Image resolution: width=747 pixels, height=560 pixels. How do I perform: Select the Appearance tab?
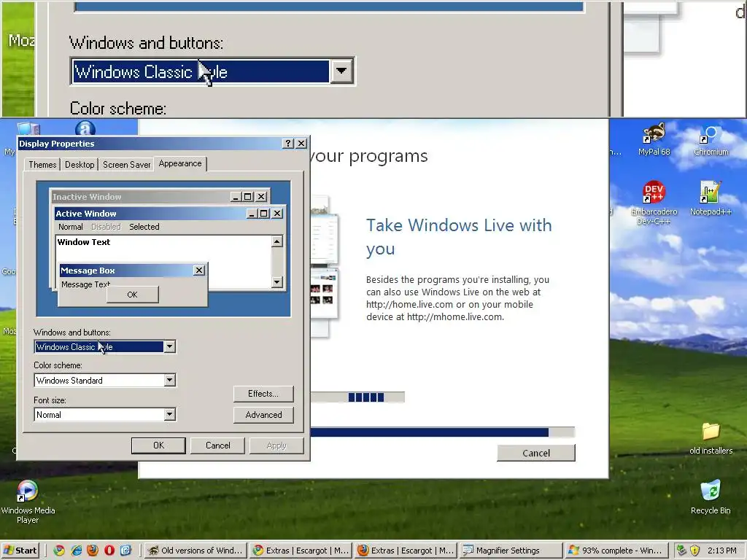(x=180, y=163)
